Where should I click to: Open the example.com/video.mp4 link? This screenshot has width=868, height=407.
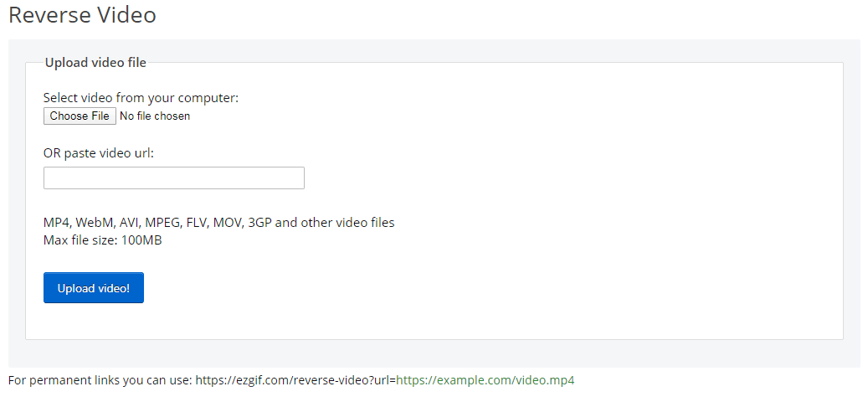point(485,380)
